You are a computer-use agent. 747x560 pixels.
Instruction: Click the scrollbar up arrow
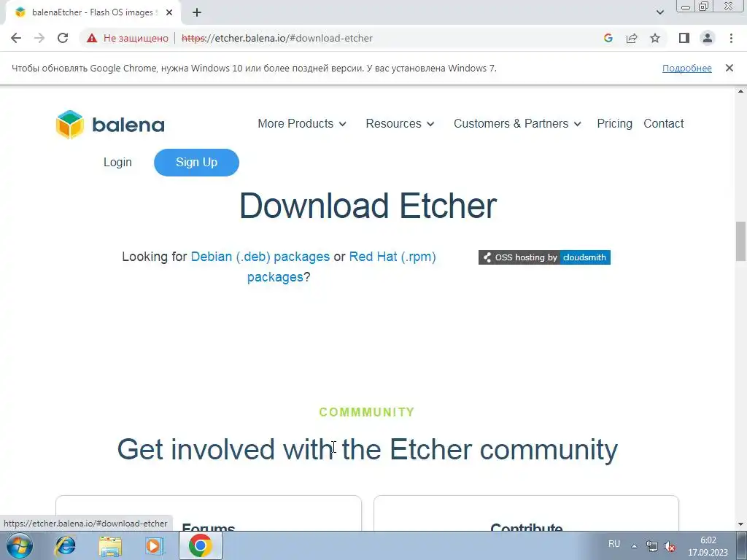tap(740, 91)
